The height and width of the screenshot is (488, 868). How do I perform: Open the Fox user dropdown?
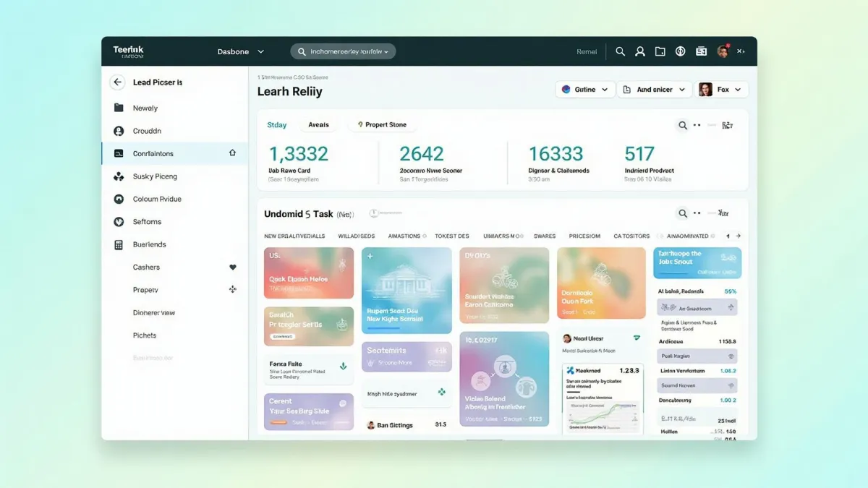click(721, 90)
